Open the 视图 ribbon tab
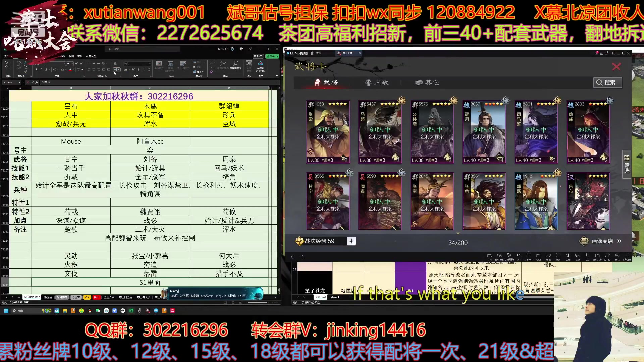This screenshot has height=362, width=644. pyautogui.click(x=71, y=56)
